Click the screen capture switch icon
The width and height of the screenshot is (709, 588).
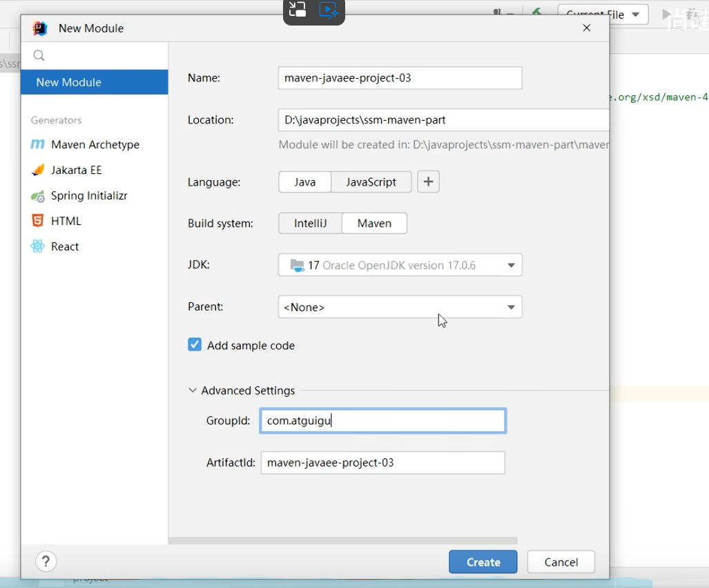(x=298, y=9)
